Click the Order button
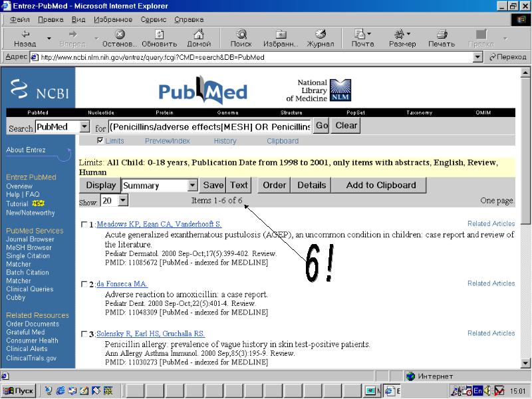The height and width of the screenshot is (399, 532). pos(274,186)
